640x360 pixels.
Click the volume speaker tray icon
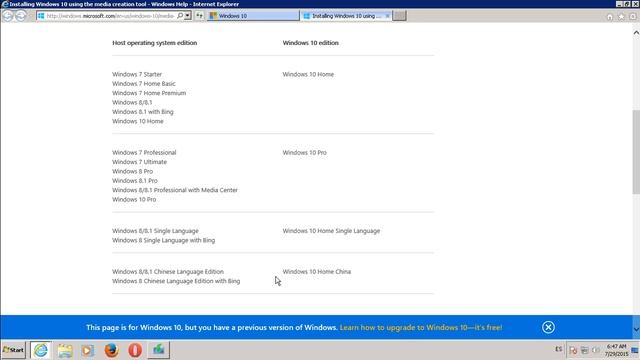[596, 350]
